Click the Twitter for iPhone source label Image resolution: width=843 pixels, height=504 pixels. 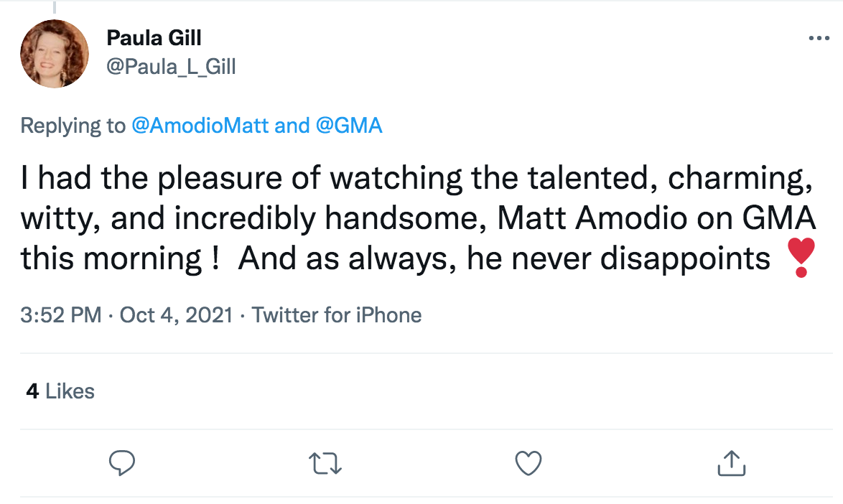(x=337, y=314)
